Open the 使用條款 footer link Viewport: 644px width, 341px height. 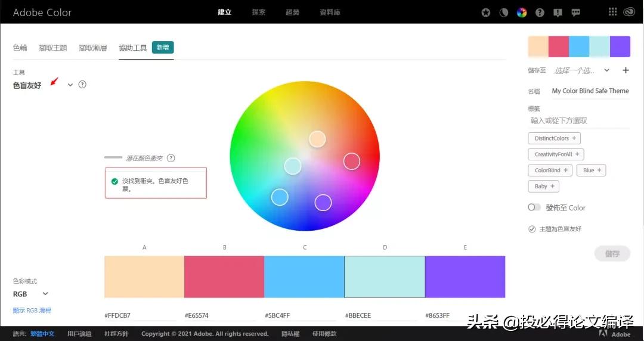click(324, 334)
